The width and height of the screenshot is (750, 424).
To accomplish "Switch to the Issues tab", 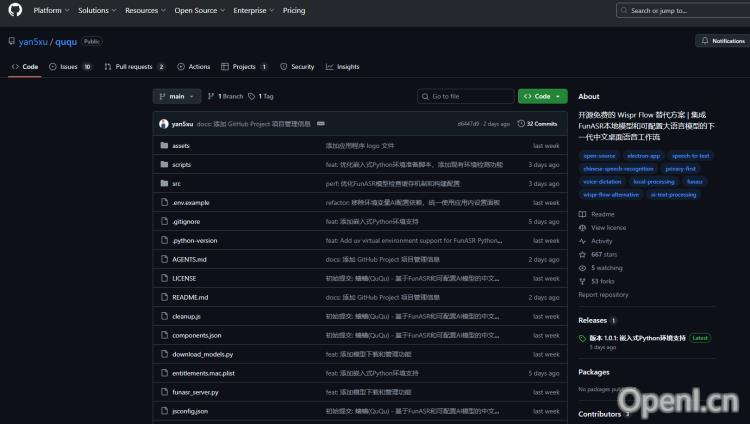I will pos(69,67).
